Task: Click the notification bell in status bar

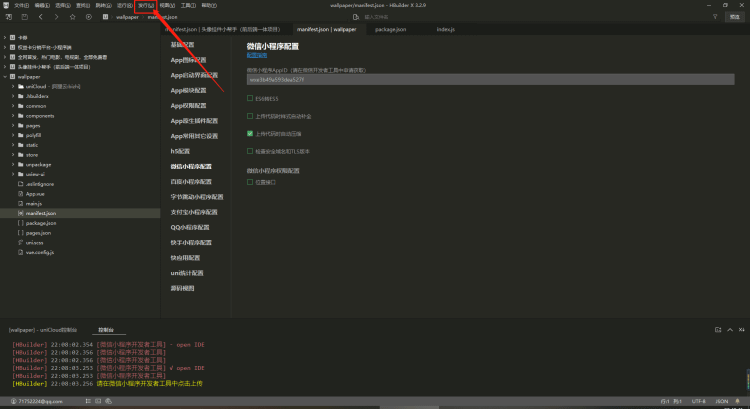Action: tap(737, 401)
